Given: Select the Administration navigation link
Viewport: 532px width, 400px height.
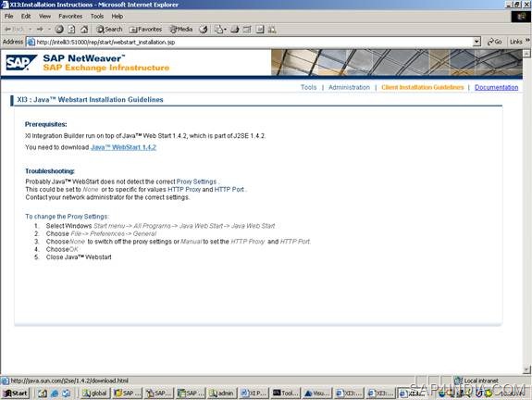Looking at the screenshot, I should [x=349, y=87].
